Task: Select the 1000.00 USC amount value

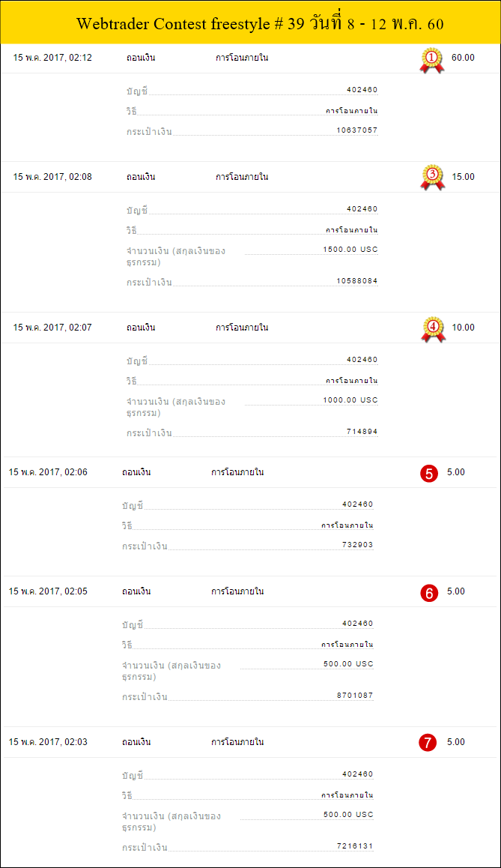Action: click(x=350, y=400)
